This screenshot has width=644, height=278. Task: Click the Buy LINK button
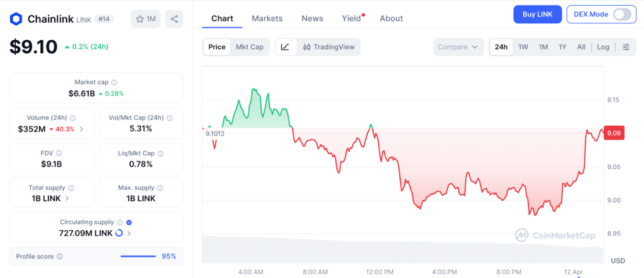point(537,14)
